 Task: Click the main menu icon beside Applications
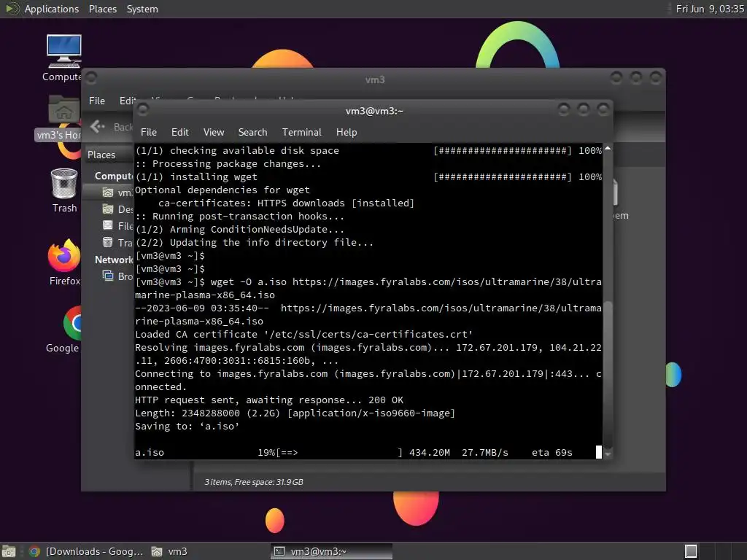tap(12, 9)
